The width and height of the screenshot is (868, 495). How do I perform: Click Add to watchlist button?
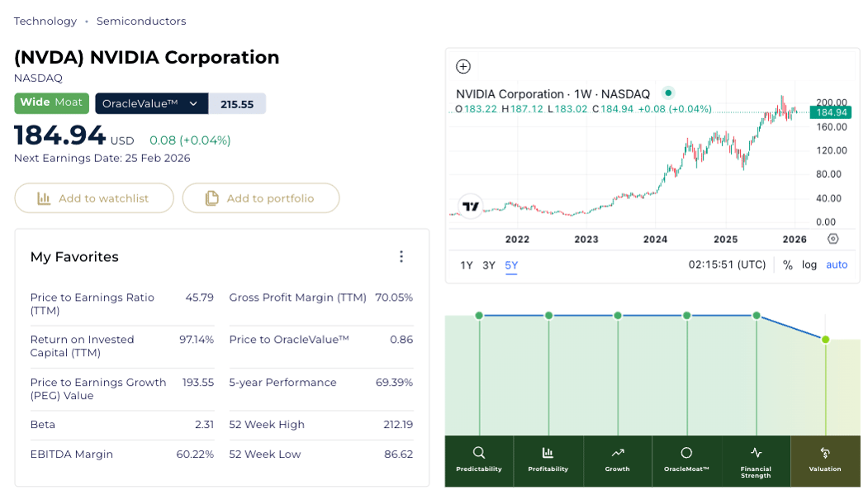(x=94, y=198)
